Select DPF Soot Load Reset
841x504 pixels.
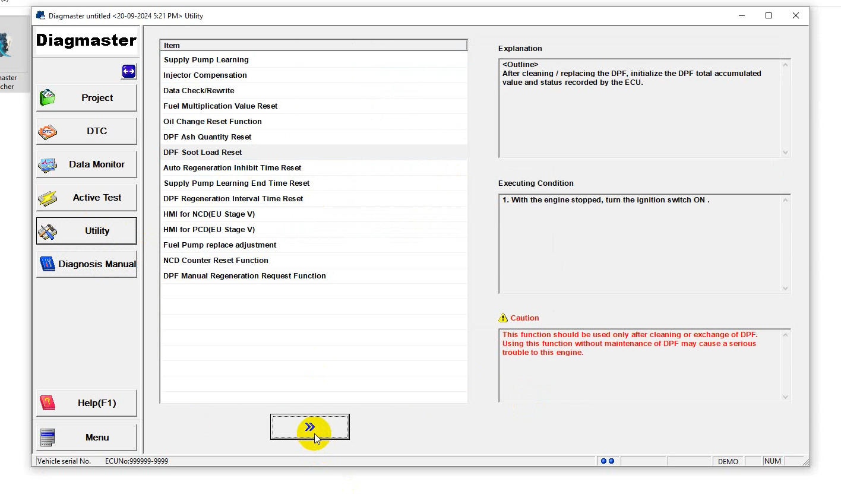pos(314,153)
